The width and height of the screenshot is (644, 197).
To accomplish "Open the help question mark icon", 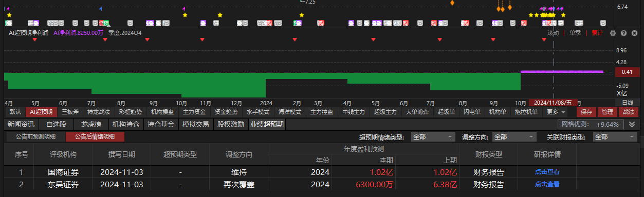I will tap(623, 33).
